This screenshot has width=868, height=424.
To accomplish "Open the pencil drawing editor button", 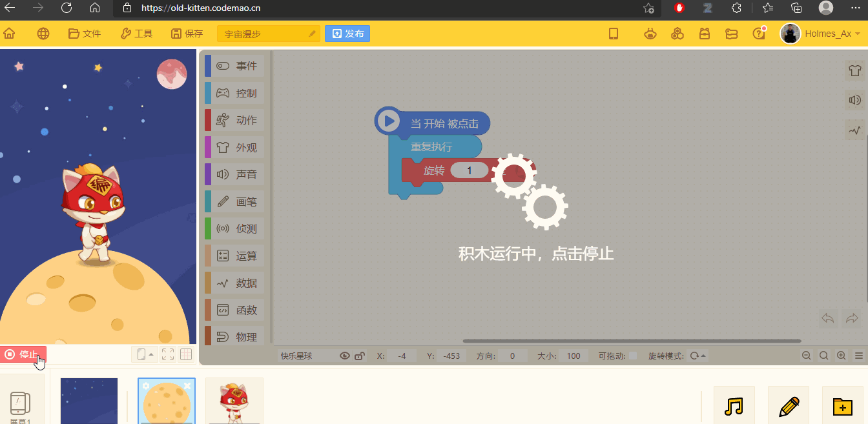I will [x=789, y=405].
